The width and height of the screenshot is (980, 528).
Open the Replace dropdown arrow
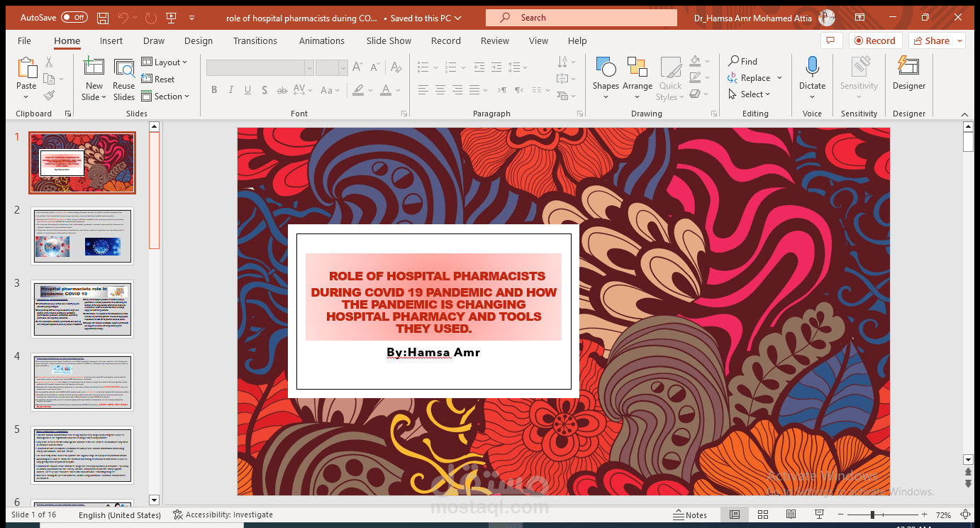(779, 78)
